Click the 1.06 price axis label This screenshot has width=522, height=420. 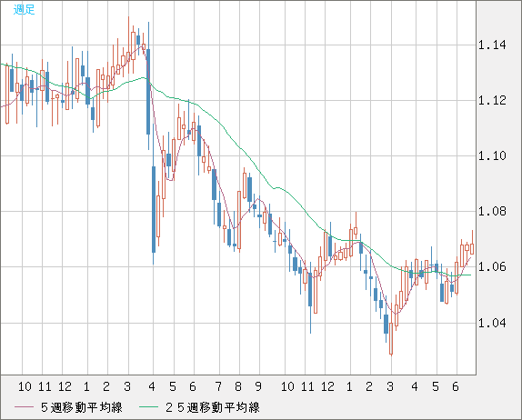pyautogui.click(x=492, y=267)
